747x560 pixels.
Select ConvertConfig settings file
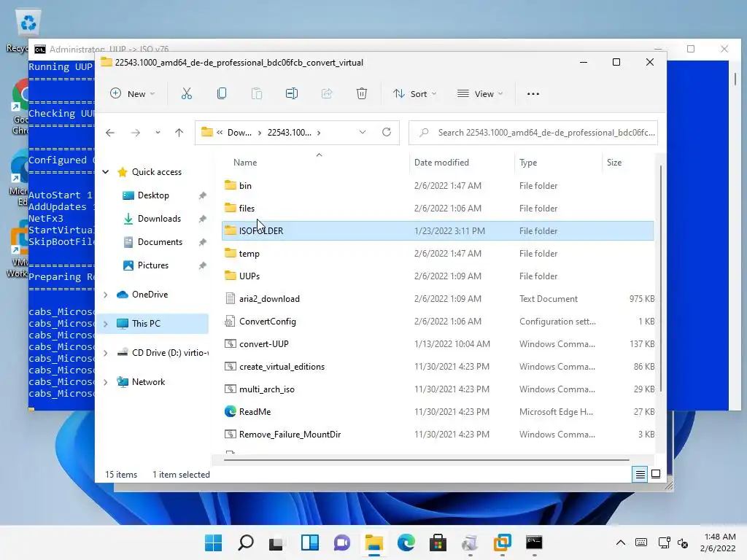coord(438,322)
